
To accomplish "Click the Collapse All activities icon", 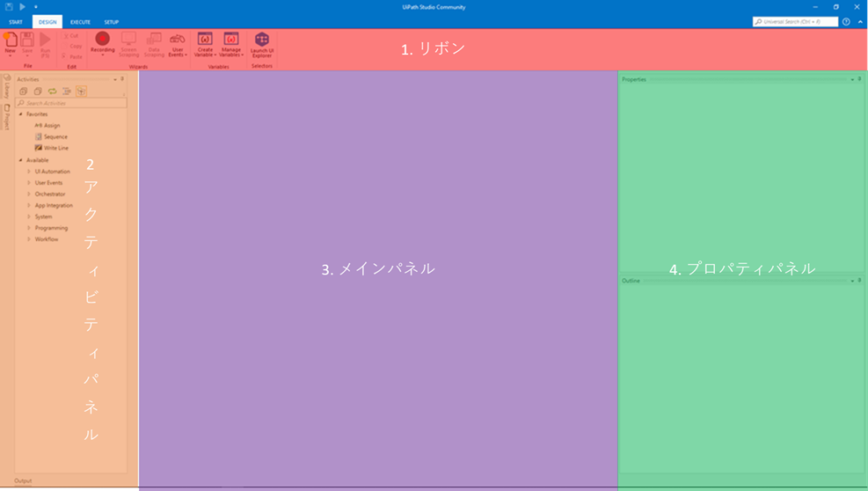I will click(x=38, y=91).
